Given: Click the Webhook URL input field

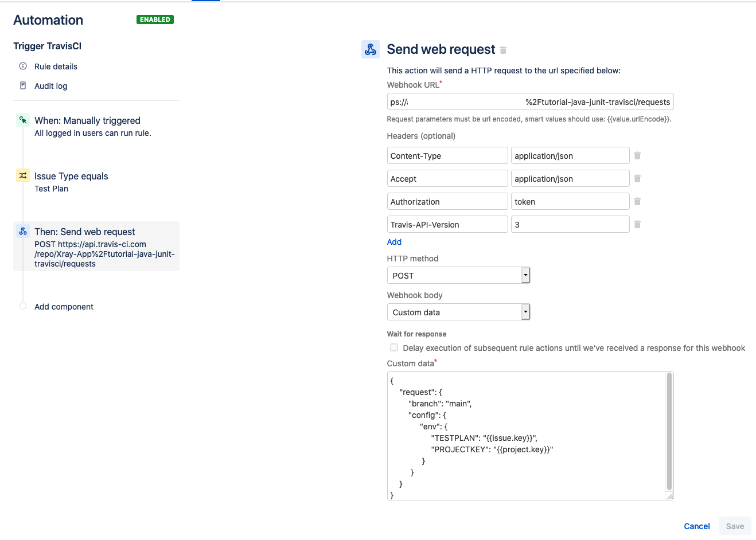Looking at the screenshot, I should (x=530, y=101).
